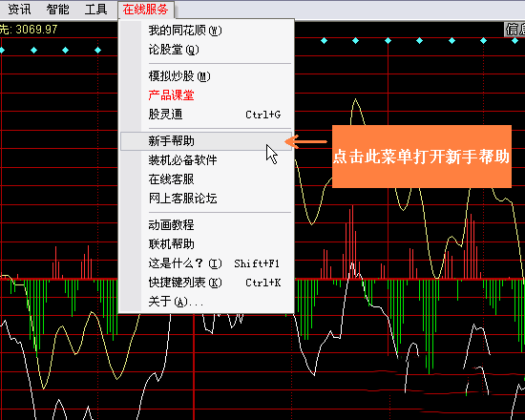Launch 模拟炒股 simulated trading
Image resolution: width=525 pixels, height=420 pixels.
pyautogui.click(x=206, y=76)
